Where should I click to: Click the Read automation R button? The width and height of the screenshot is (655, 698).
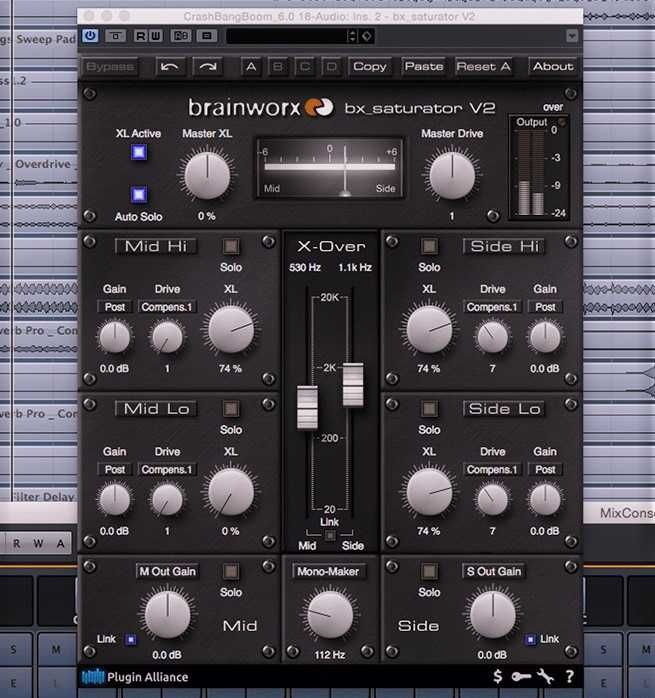pos(140,36)
